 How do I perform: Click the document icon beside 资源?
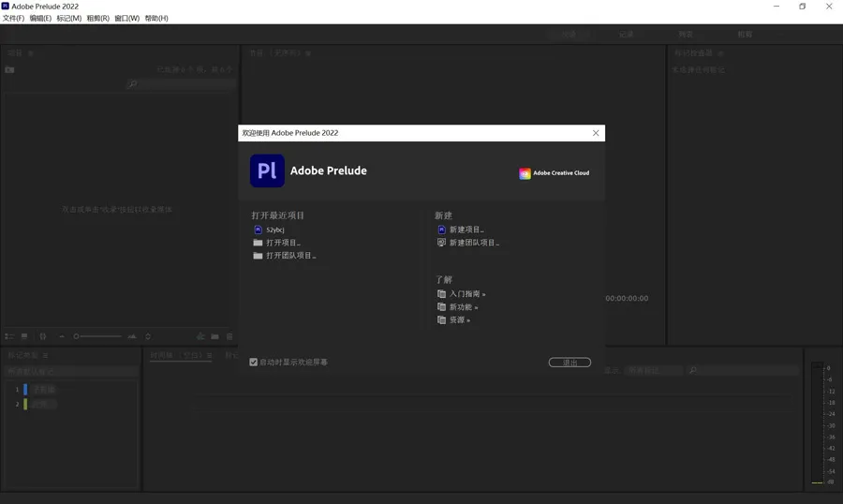[x=441, y=320]
